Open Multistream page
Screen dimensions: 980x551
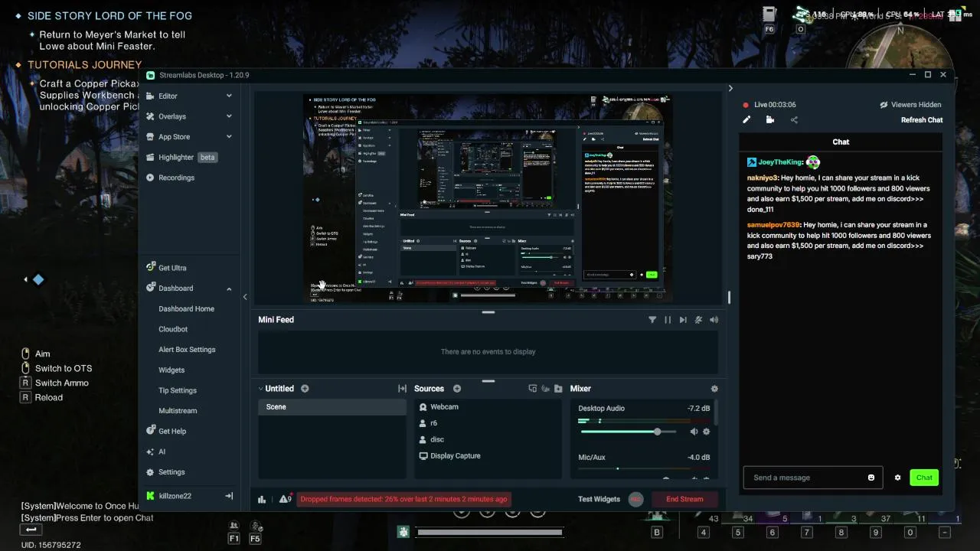coord(178,411)
